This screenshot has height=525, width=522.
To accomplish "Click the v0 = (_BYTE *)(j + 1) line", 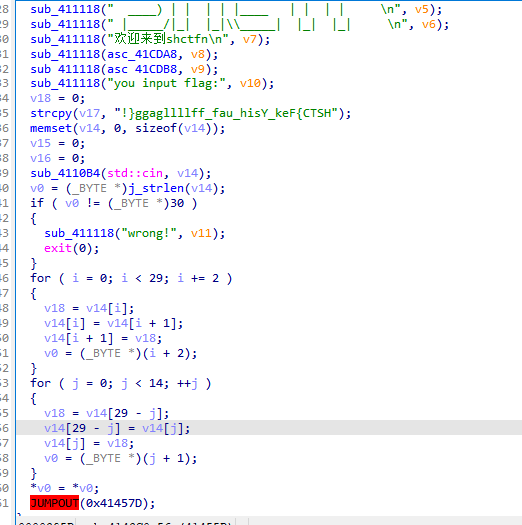I will (x=121, y=458).
